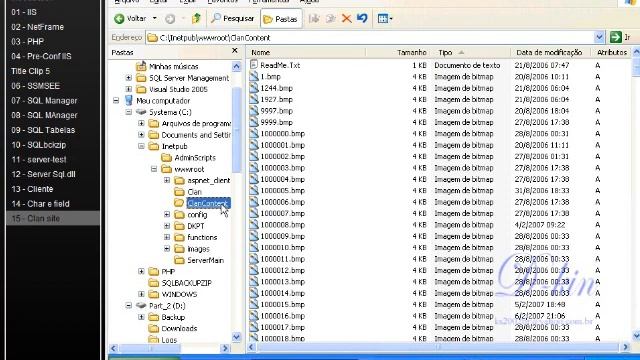Select 1000017.bmp file name

click(282, 327)
